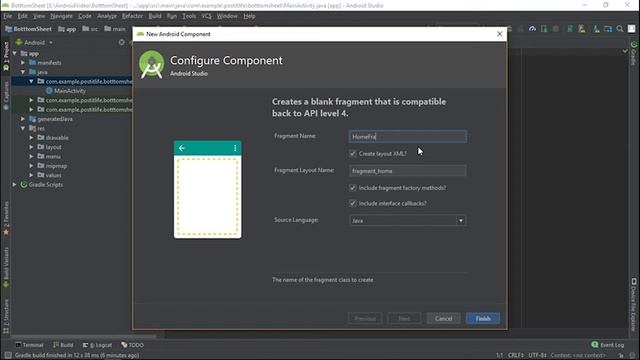This screenshot has height=360, width=640.
Task: Click the disabled Previous button
Action: pyautogui.click(x=365, y=318)
